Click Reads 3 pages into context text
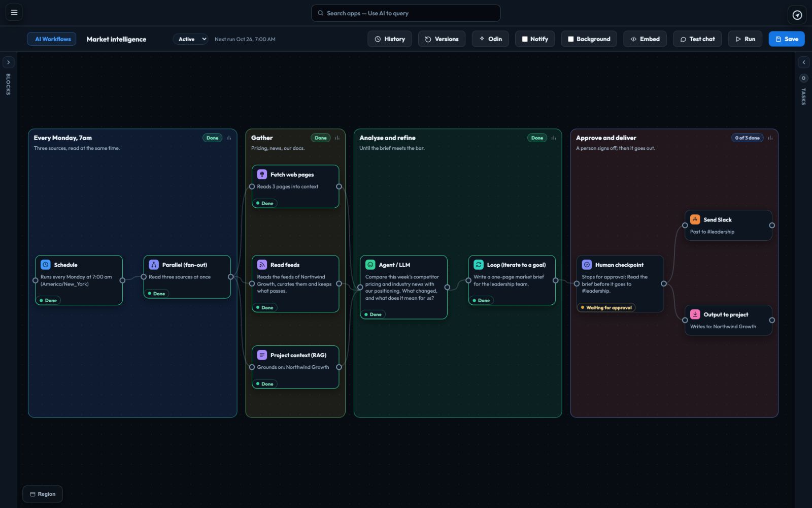The width and height of the screenshot is (812, 508). [288, 186]
